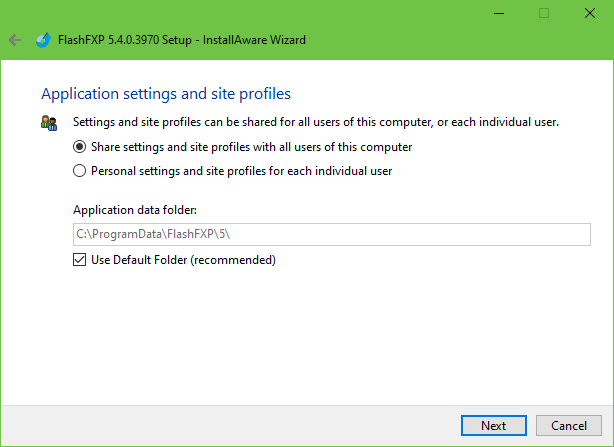
Task: Click the FlashFXP application icon
Action: 42,40
